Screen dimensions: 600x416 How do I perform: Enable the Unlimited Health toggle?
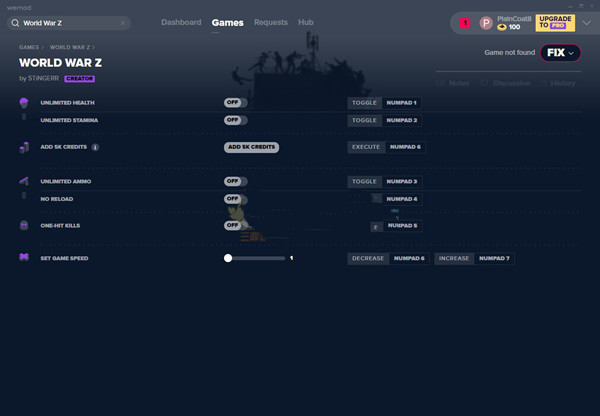(235, 103)
